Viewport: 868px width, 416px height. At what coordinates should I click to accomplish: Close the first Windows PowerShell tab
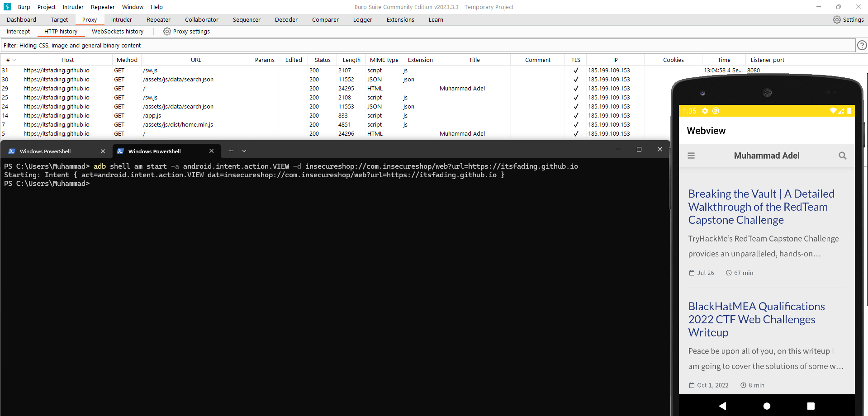[103, 151]
